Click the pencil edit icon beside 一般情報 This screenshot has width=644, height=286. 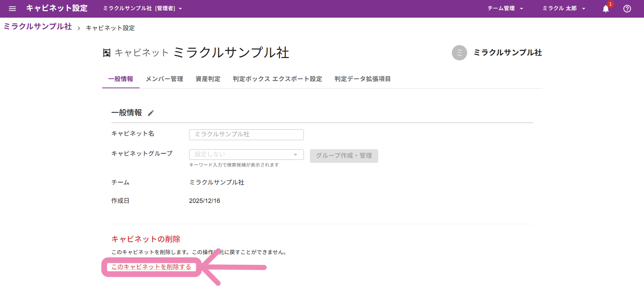151,113
